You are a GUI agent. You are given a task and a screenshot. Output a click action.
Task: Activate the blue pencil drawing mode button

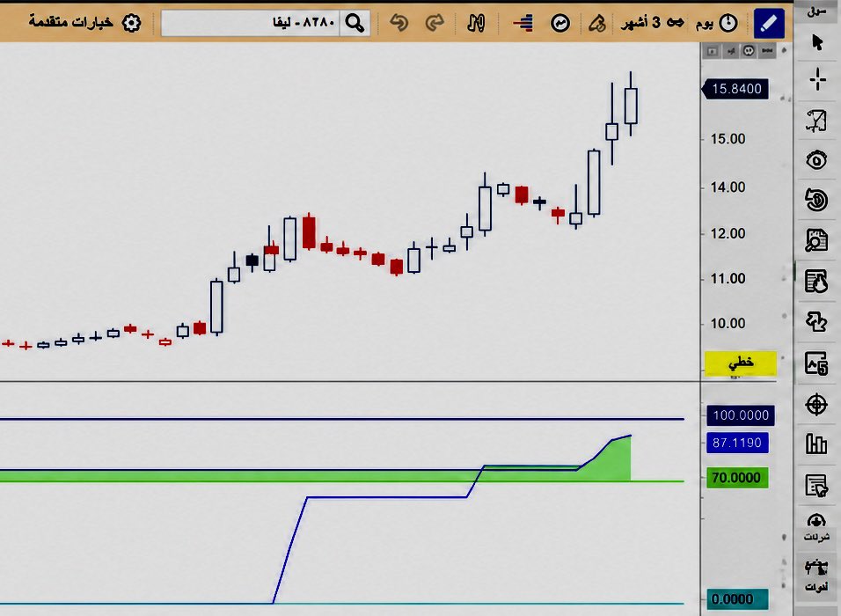[x=769, y=24]
